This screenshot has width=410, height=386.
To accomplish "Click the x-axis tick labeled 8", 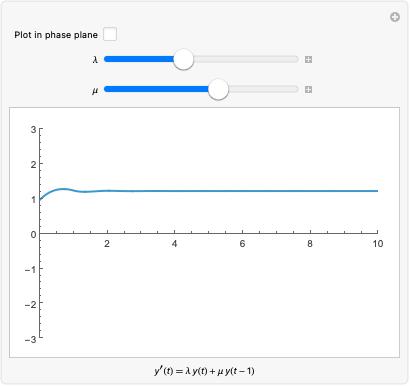I will [310, 244].
